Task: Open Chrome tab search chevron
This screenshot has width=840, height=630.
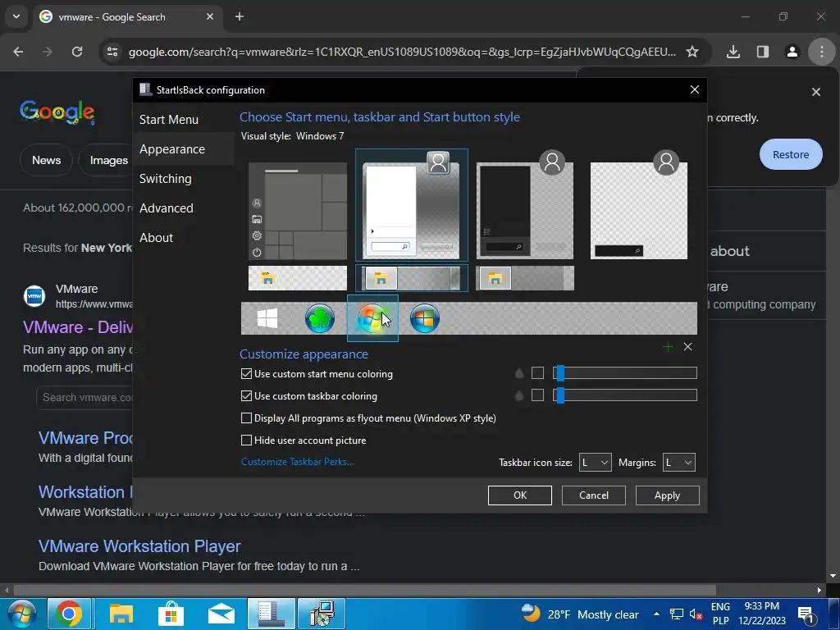Action: 16,16
